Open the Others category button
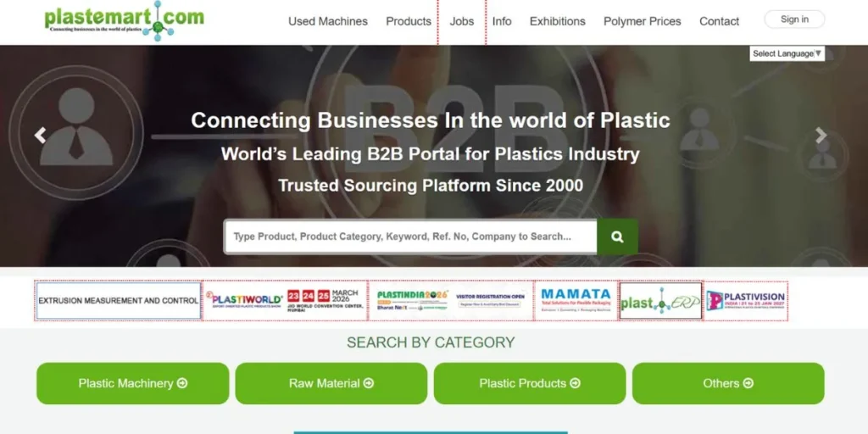 728,384
